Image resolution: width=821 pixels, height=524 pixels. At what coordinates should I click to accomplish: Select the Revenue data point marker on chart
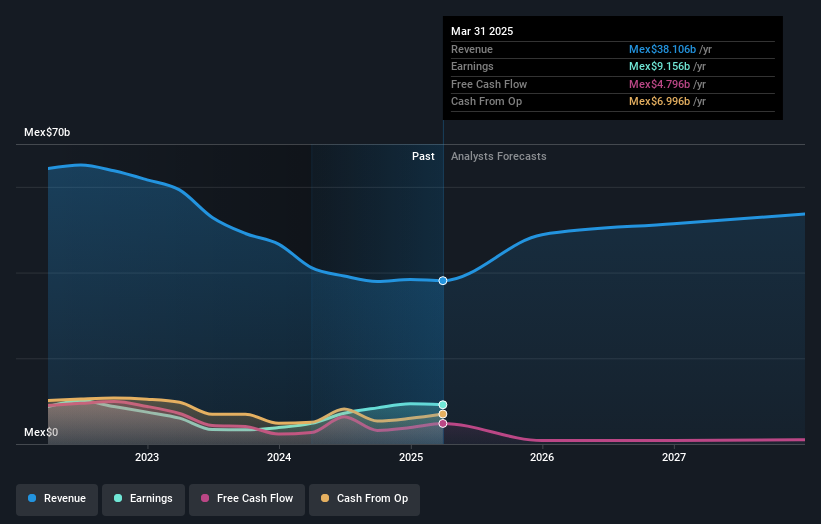point(443,281)
